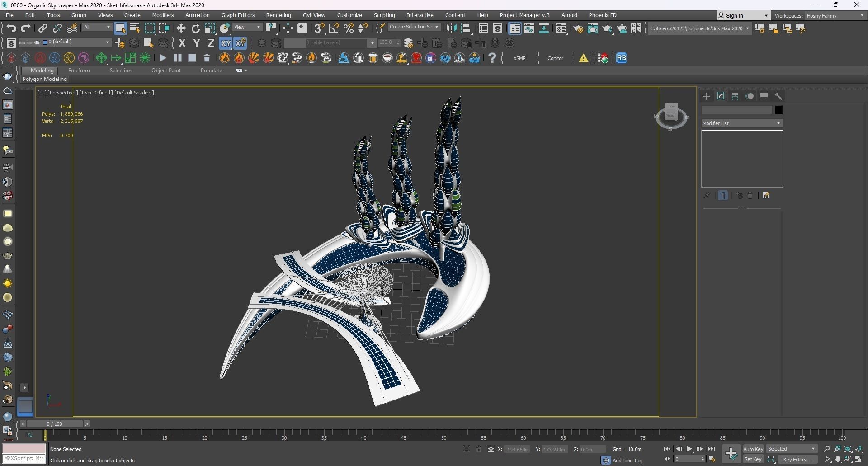This screenshot has width=868, height=470.
Task: Open the project path dropdown arrow
Action: click(x=747, y=28)
